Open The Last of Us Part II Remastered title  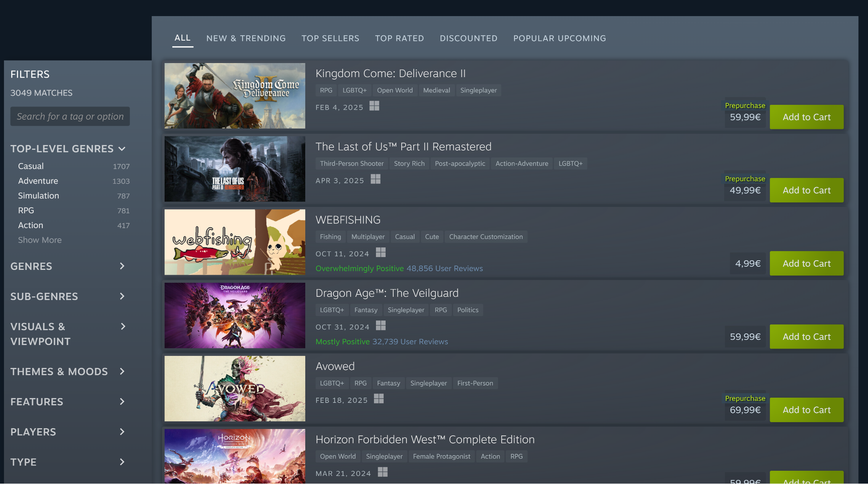(403, 147)
